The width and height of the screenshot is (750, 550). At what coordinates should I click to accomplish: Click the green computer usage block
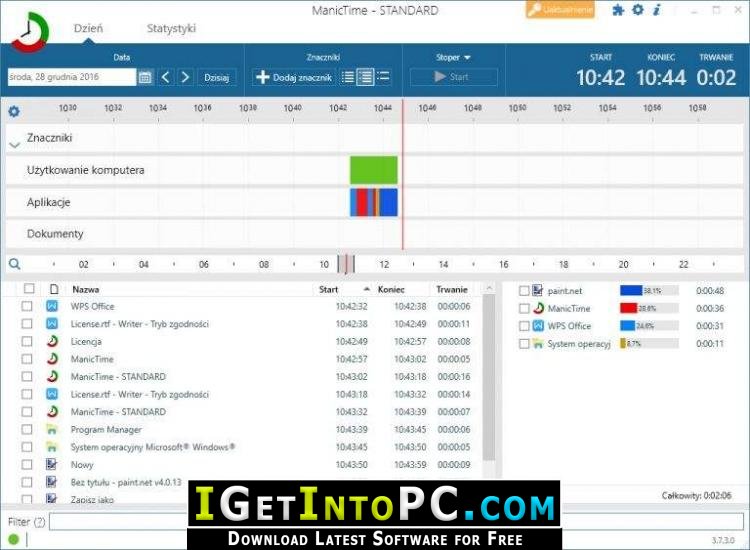coord(374,170)
